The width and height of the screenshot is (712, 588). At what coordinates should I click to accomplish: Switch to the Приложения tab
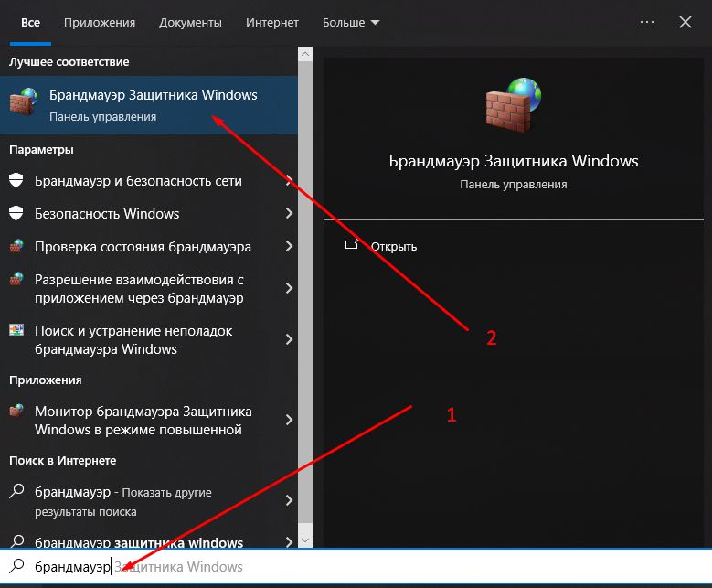[101, 22]
